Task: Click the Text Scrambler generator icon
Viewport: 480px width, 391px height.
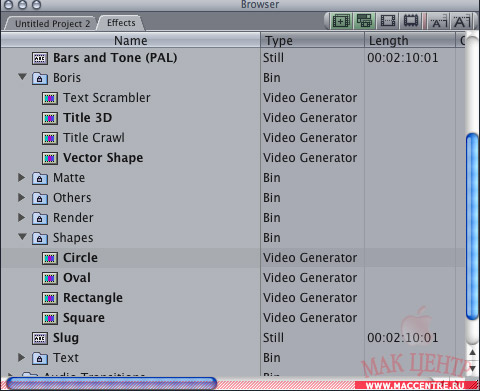Action: pos(50,98)
